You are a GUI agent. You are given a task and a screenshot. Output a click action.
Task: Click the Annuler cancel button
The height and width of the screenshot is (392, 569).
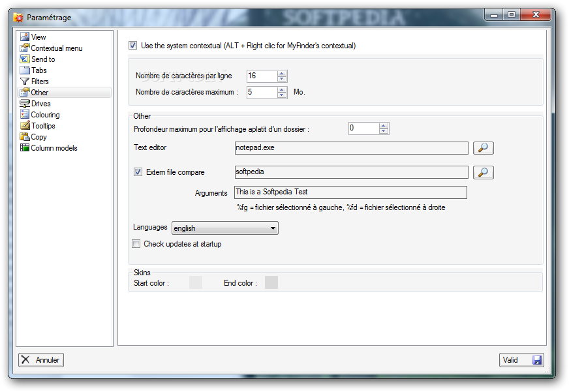click(41, 360)
